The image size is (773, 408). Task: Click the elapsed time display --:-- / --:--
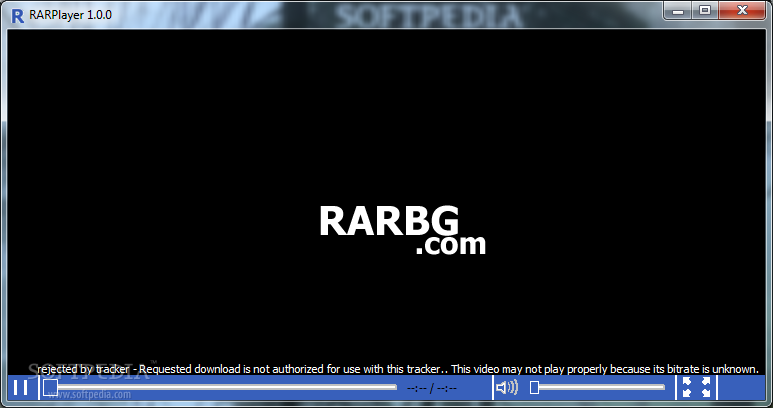point(432,388)
